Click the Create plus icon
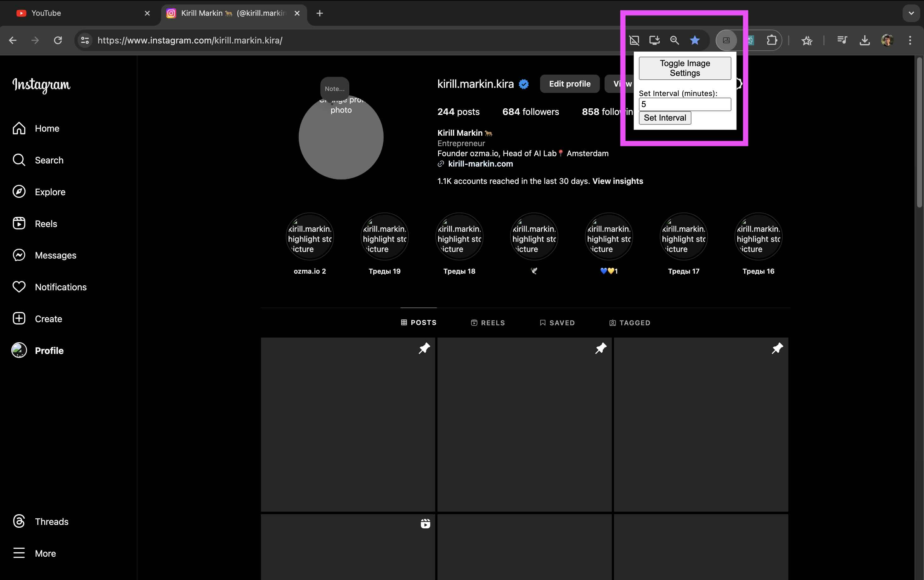This screenshot has height=580, width=924. [x=19, y=318]
